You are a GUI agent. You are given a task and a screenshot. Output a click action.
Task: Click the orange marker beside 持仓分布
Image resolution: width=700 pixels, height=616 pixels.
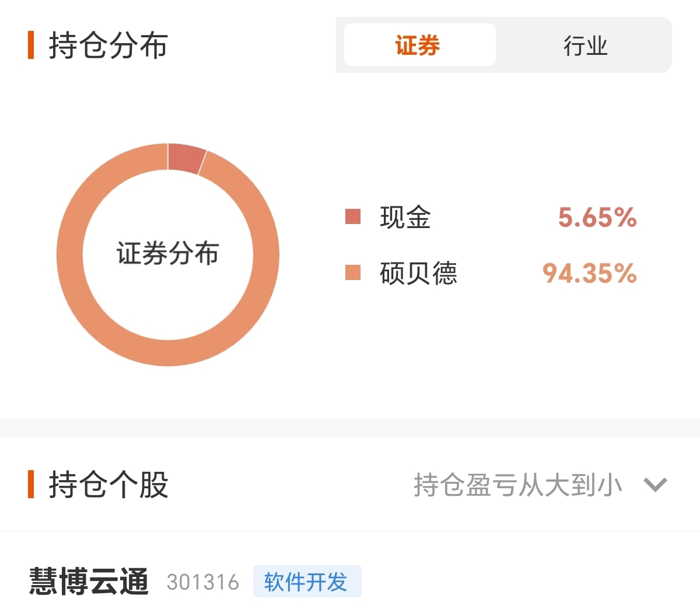click(x=31, y=45)
